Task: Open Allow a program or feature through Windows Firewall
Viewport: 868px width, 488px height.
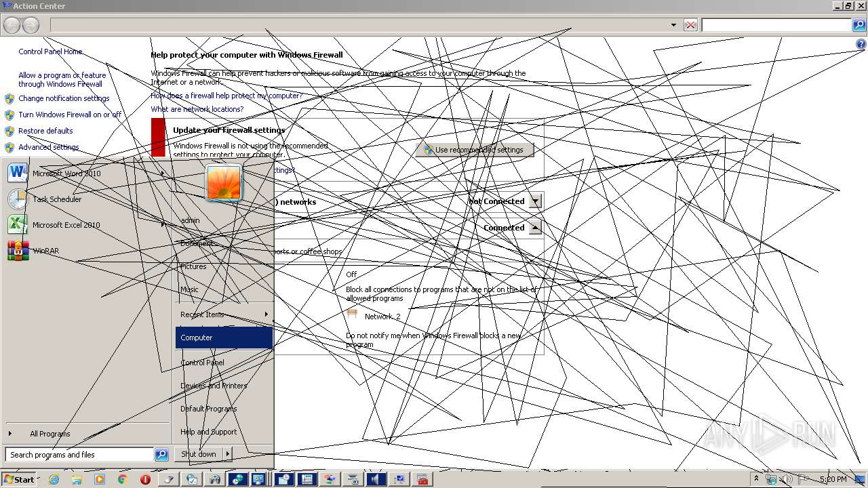Action: 62,80
